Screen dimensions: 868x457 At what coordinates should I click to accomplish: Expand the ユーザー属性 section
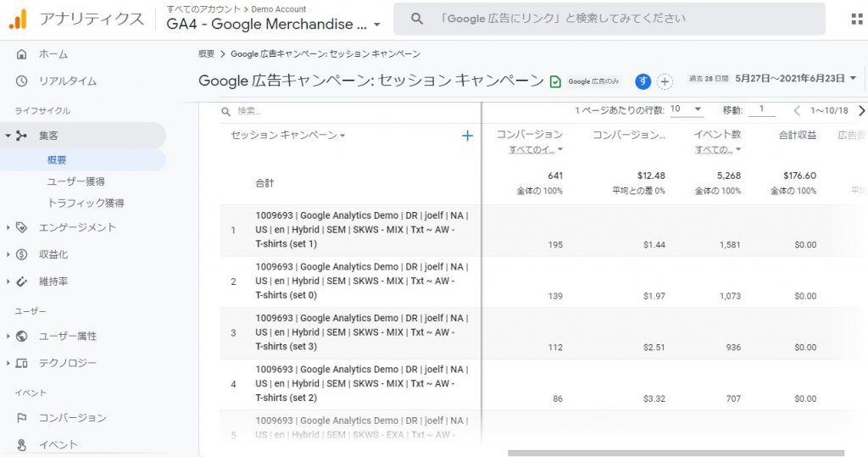coord(8,337)
